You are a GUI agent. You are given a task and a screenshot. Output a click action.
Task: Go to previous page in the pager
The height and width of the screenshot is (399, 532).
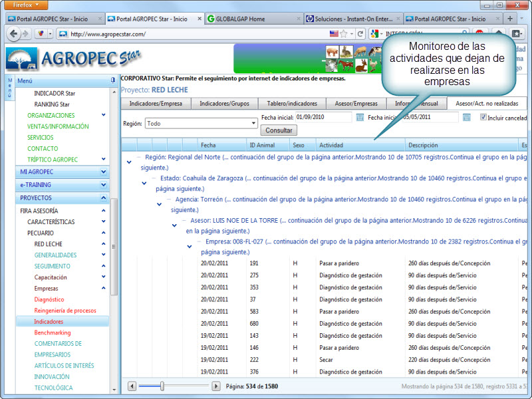pyautogui.click(x=132, y=386)
